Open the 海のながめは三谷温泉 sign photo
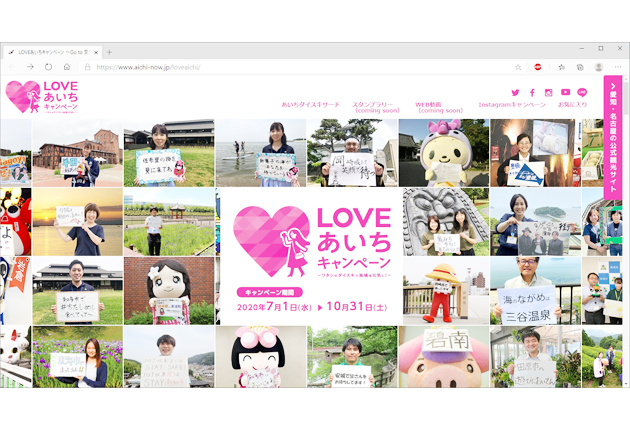Screen dimensions: 630x430 coord(536,291)
